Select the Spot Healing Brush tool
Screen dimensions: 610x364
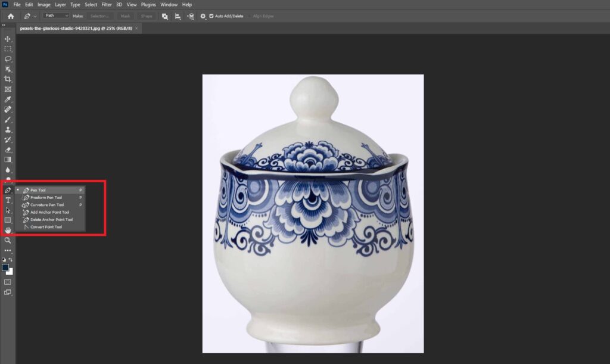[8, 110]
